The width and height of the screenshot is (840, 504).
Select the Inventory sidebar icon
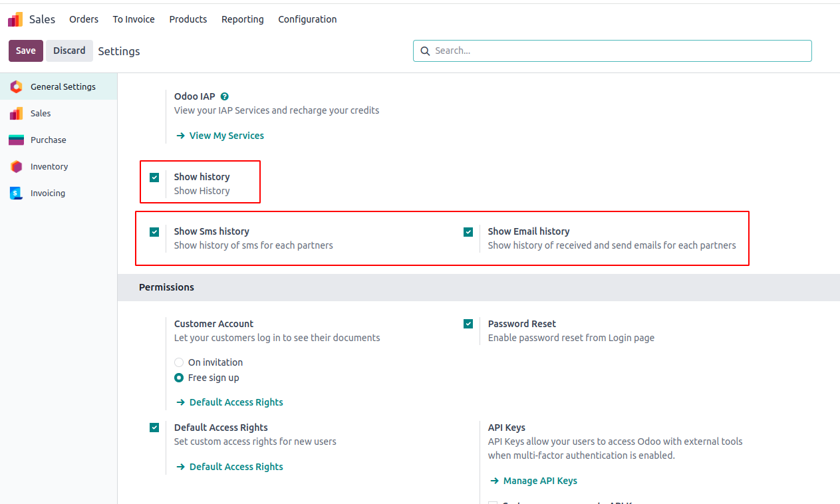(17, 167)
